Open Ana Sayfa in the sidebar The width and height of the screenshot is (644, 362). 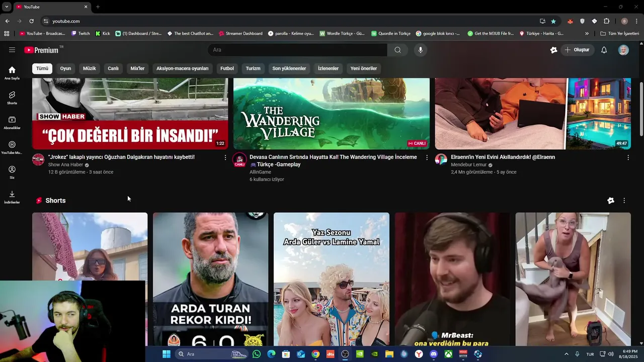(x=12, y=73)
